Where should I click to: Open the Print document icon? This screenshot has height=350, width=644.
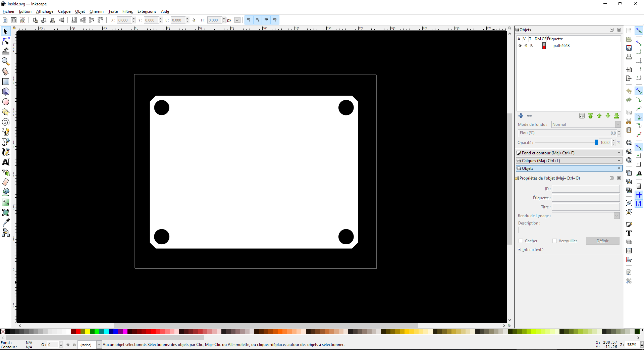point(629,57)
